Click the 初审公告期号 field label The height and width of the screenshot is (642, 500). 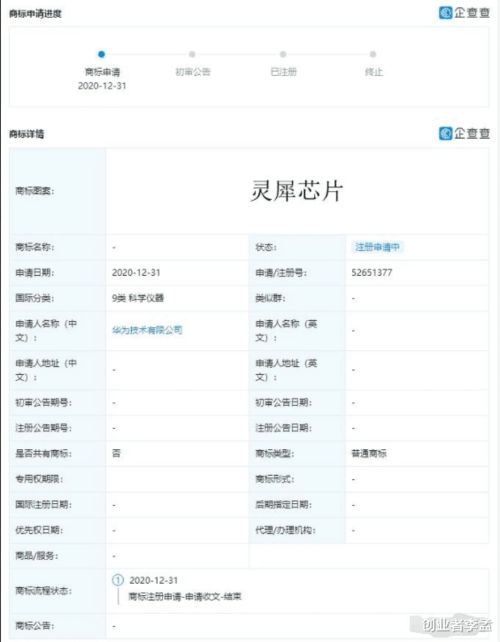43,403
